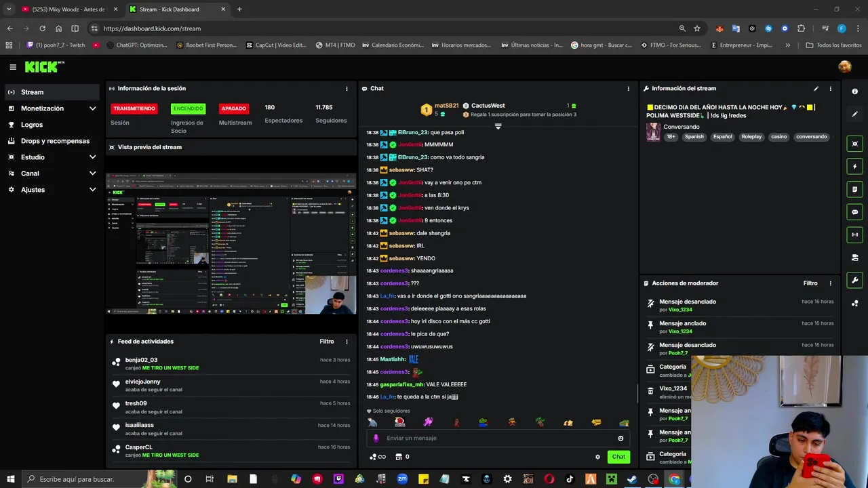This screenshot has width=868, height=488.
Task: Expand hidden bookmarks with the double chevron
Action: (x=787, y=45)
